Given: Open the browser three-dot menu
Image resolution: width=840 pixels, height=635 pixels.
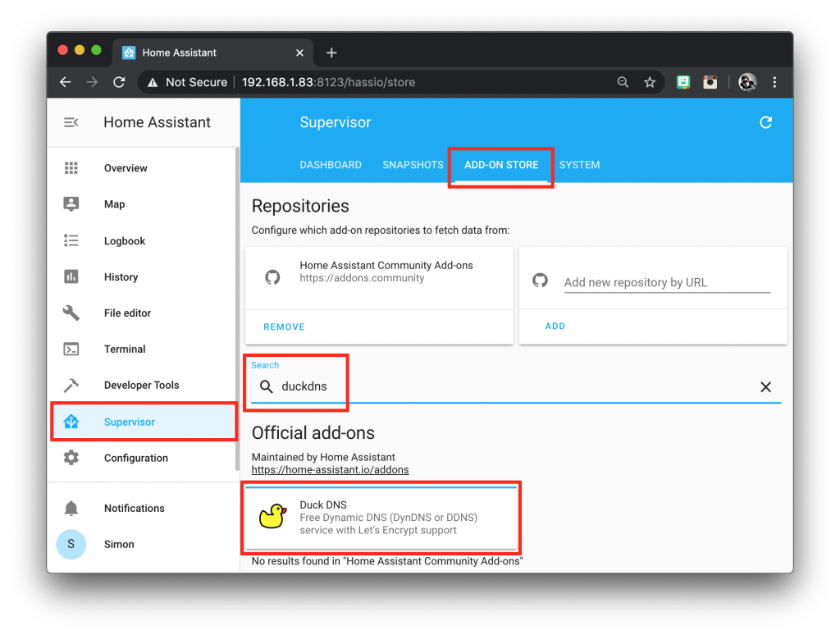Looking at the screenshot, I should click(x=774, y=82).
